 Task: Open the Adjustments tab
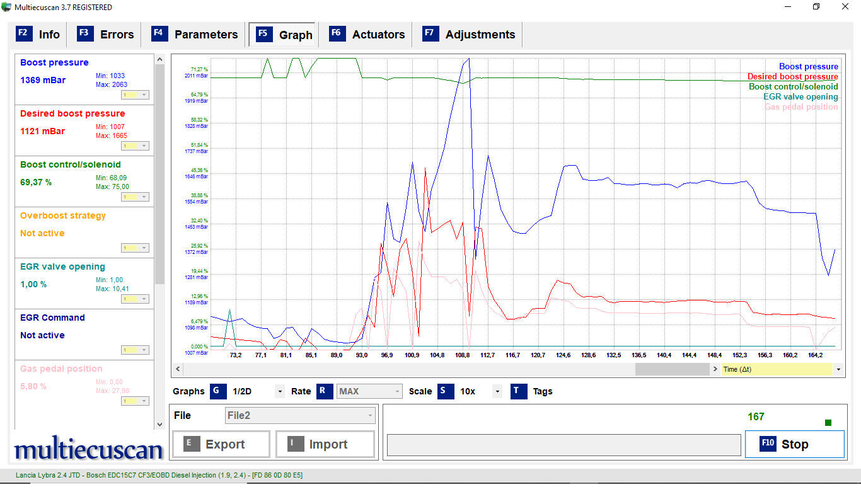coord(470,35)
